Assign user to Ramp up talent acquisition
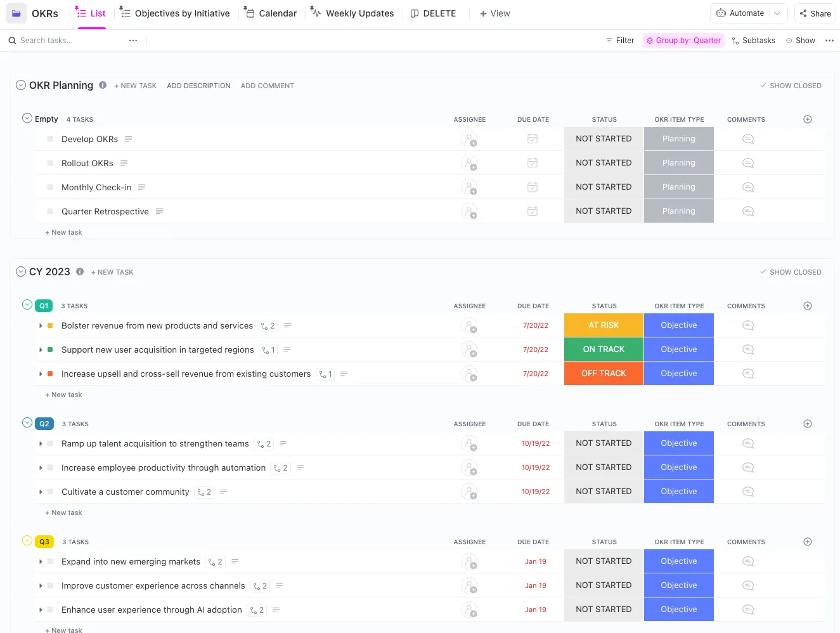Screen dimensions: 840x633 469,443
